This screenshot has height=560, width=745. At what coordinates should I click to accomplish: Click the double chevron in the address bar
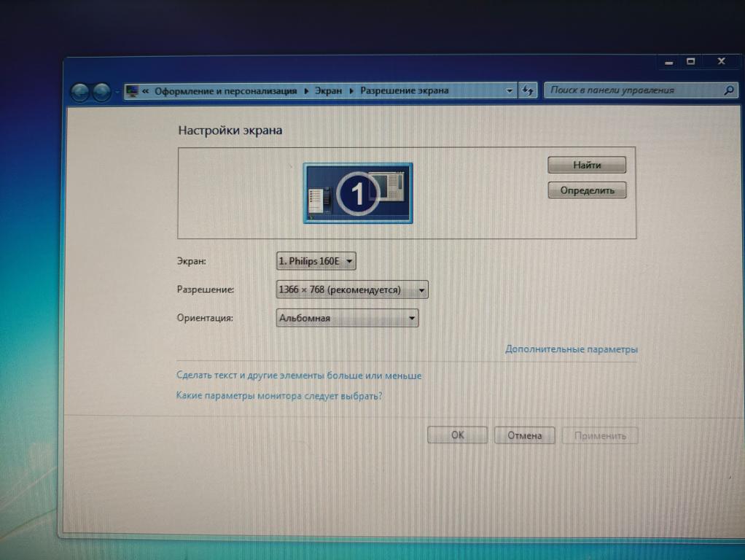click(145, 91)
